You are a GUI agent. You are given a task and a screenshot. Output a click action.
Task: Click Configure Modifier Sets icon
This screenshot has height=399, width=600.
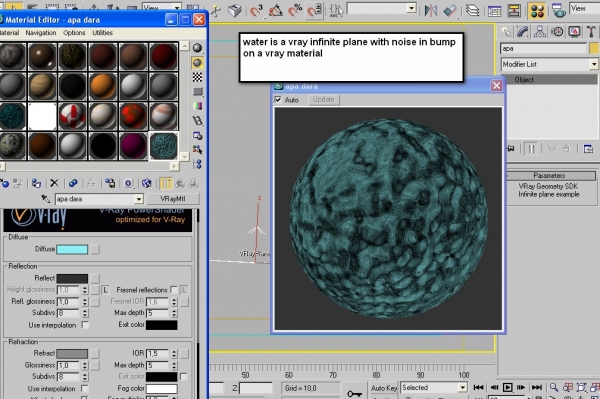[x=589, y=148]
